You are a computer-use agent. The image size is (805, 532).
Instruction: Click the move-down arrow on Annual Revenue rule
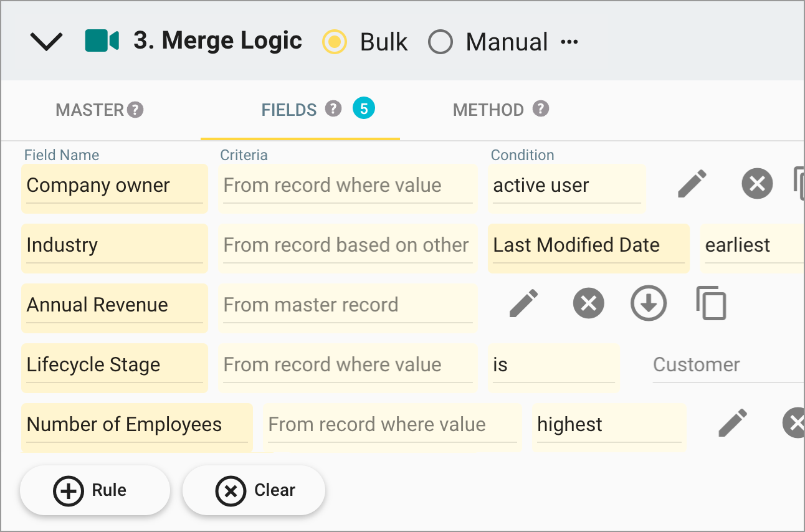(x=648, y=303)
